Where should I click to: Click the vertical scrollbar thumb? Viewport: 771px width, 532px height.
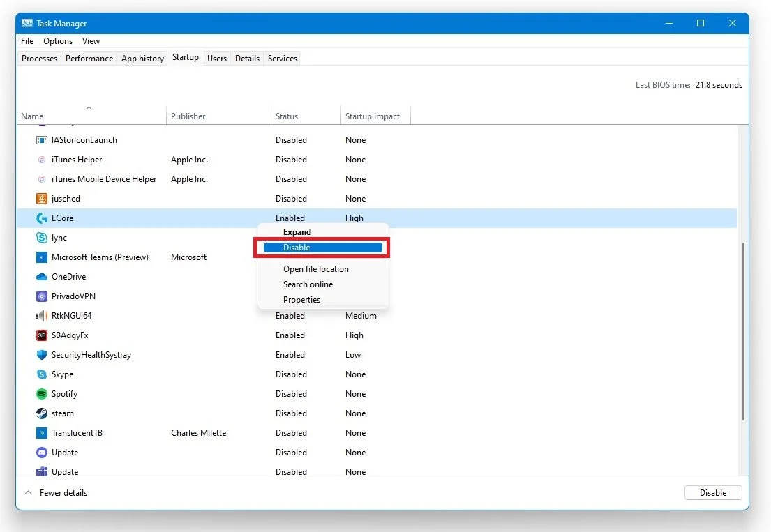tap(742, 332)
